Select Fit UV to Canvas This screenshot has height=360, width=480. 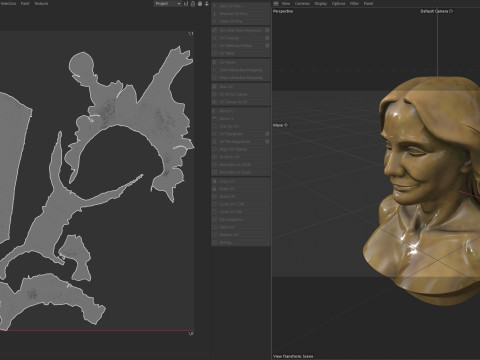click(x=241, y=94)
